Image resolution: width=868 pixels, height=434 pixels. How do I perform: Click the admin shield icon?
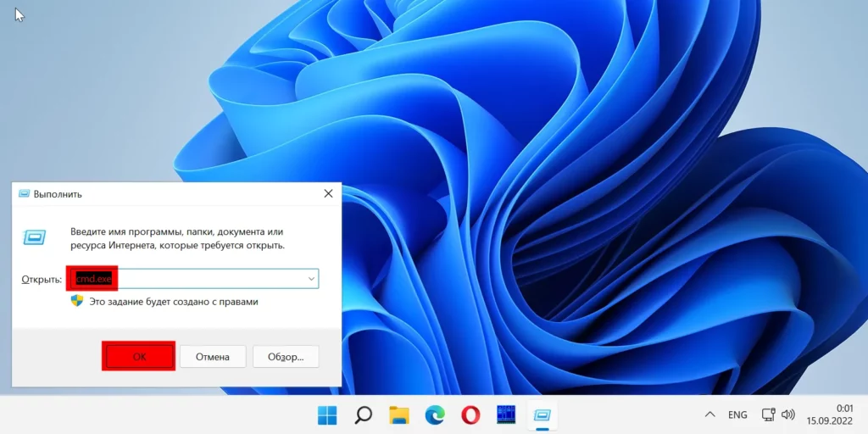coord(77,301)
